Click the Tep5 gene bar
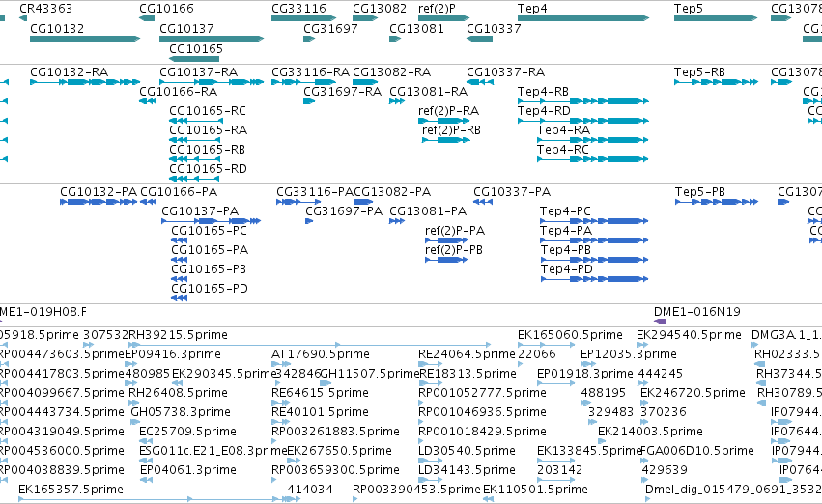This screenshot has height=504, width=822. [716, 18]
